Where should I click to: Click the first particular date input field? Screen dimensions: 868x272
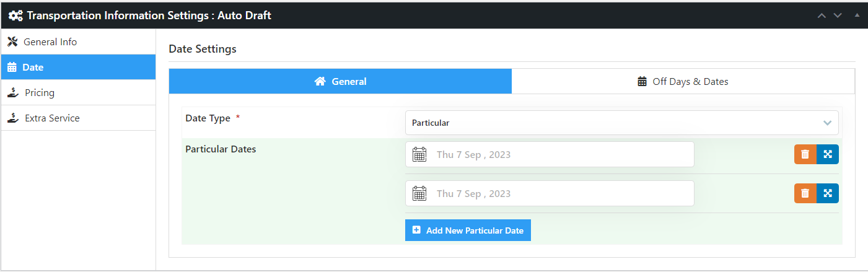558,154
